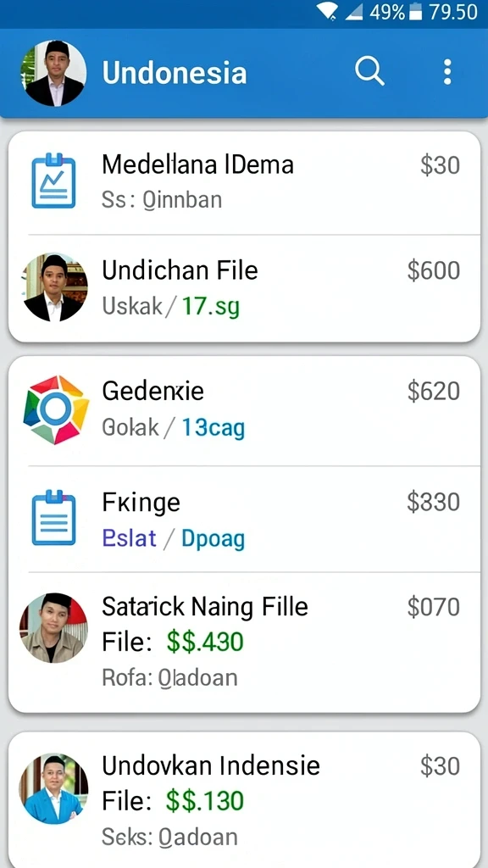Tap the header profile avatar

tap(53, 73)
